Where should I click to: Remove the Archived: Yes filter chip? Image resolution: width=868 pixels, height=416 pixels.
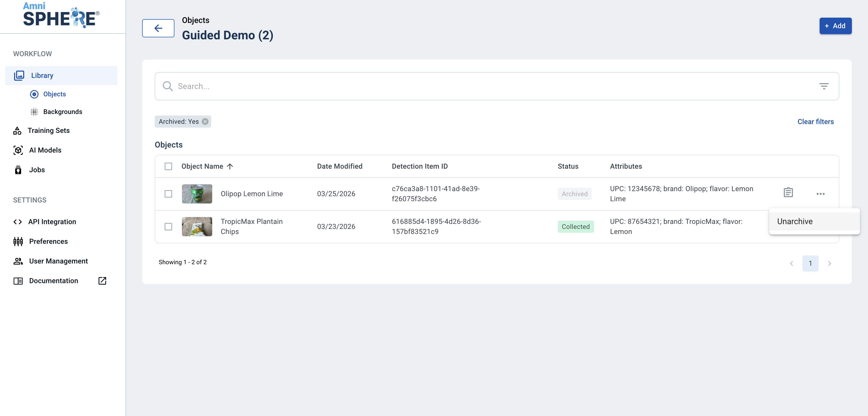coord(205,122)
